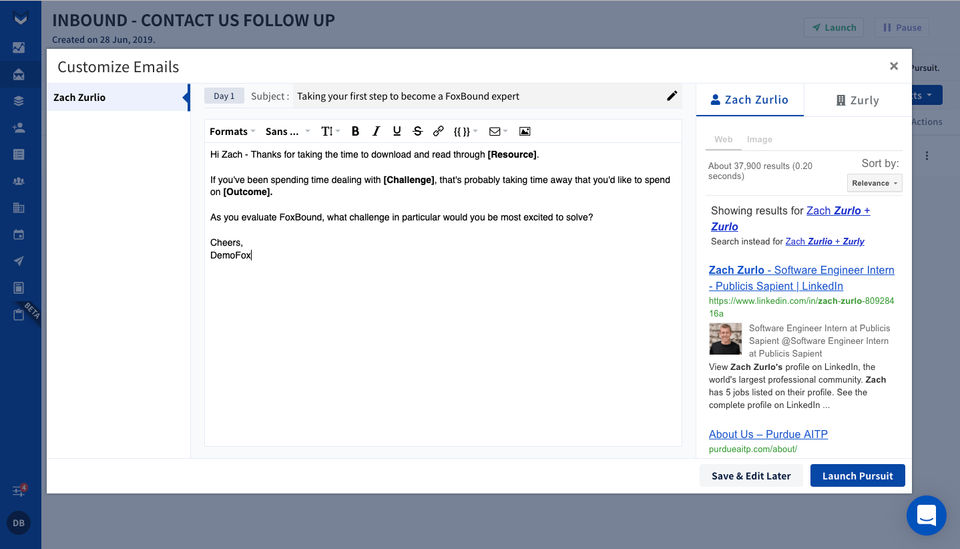Open the Relevance sort dropdown
This screenshot has height=549, width=960.
(874, 183)
